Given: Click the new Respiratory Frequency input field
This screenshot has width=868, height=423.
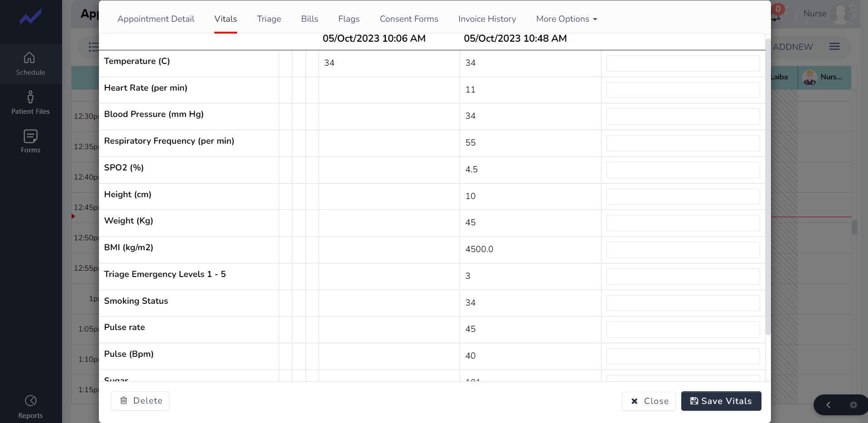Looking at the screenshot, I should [x=683, y=143].
